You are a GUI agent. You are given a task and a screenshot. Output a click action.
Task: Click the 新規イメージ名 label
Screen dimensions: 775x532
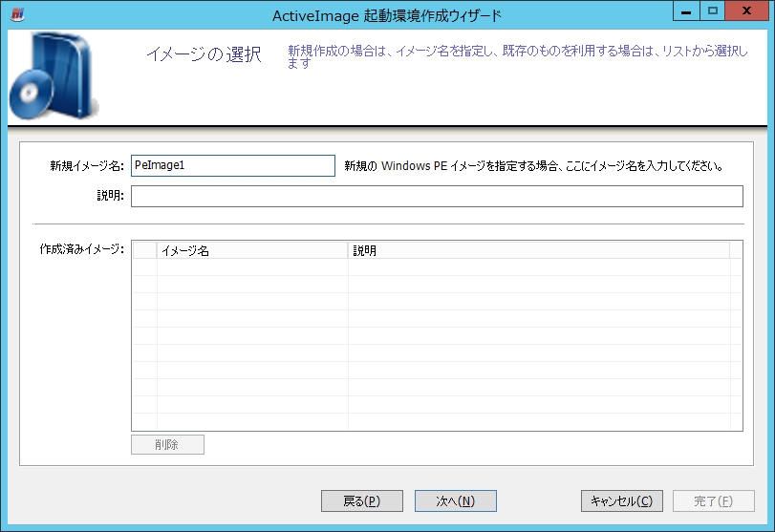[x=87, y=166]
